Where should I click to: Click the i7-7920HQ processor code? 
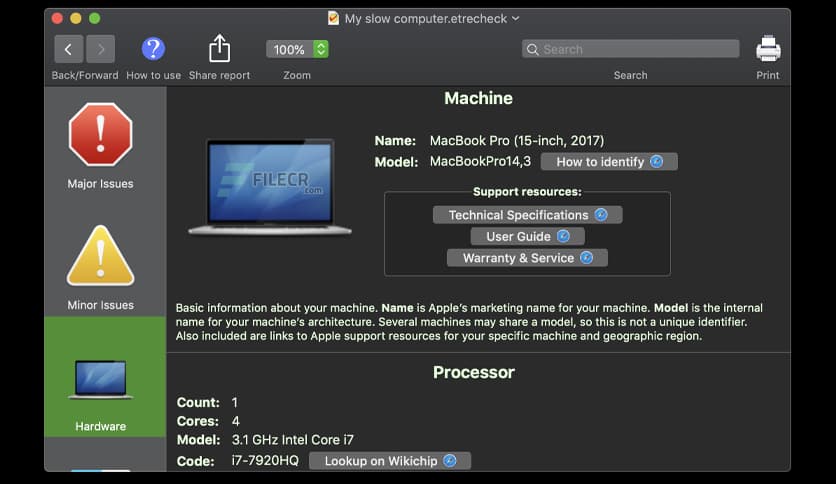coord(265,461)
